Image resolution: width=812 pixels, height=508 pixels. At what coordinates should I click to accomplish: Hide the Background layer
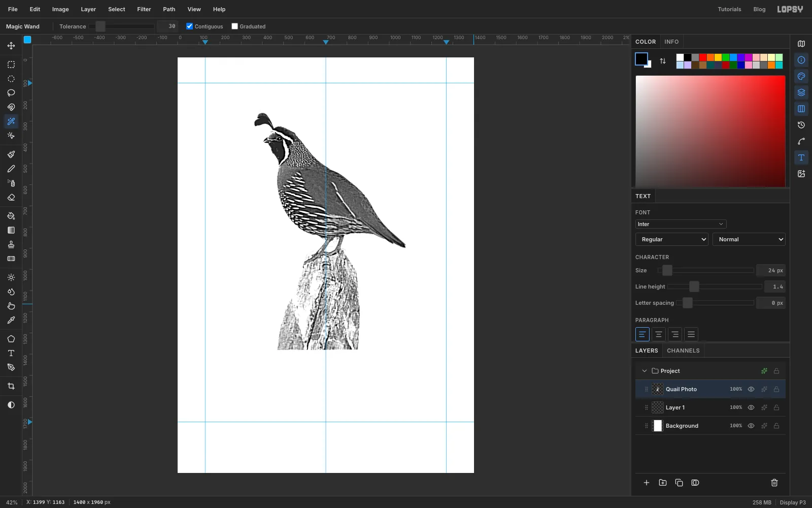751,426
